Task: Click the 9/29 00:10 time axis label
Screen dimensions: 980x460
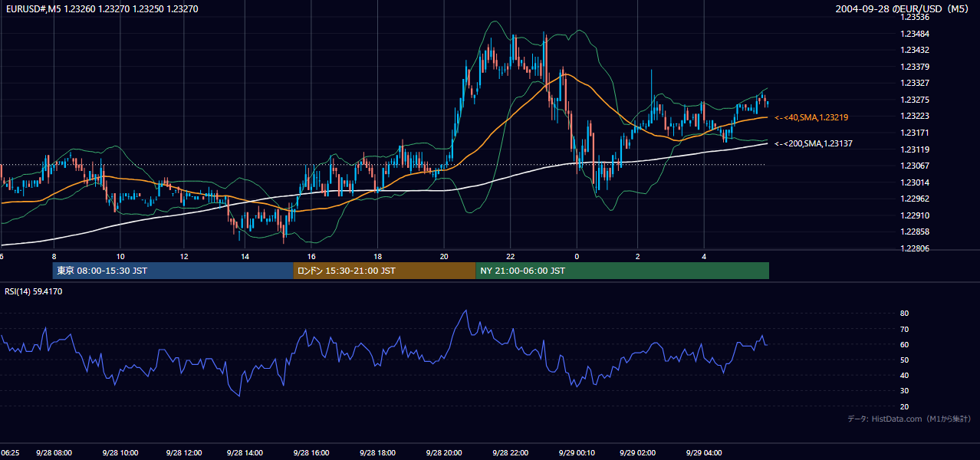Action: 577,453
